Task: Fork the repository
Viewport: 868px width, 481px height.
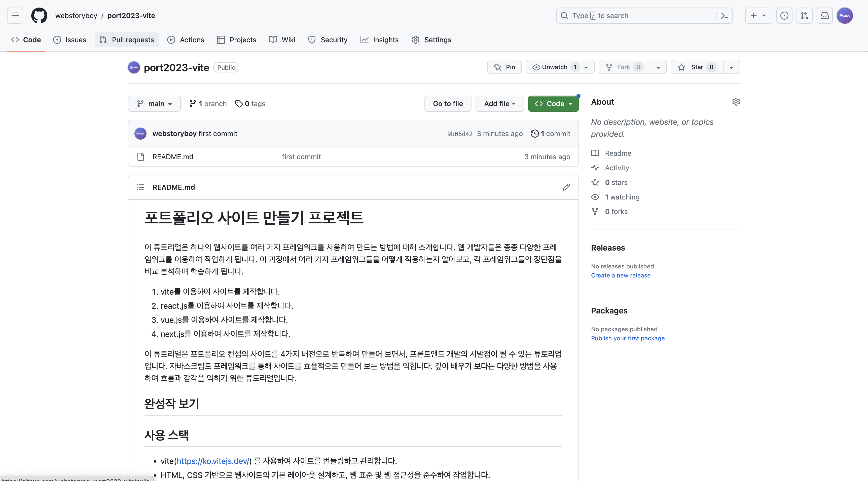Action: [x=624, y=67]
